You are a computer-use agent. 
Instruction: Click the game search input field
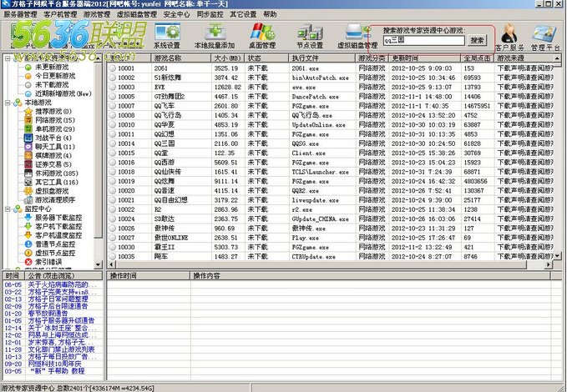point(424,41)
